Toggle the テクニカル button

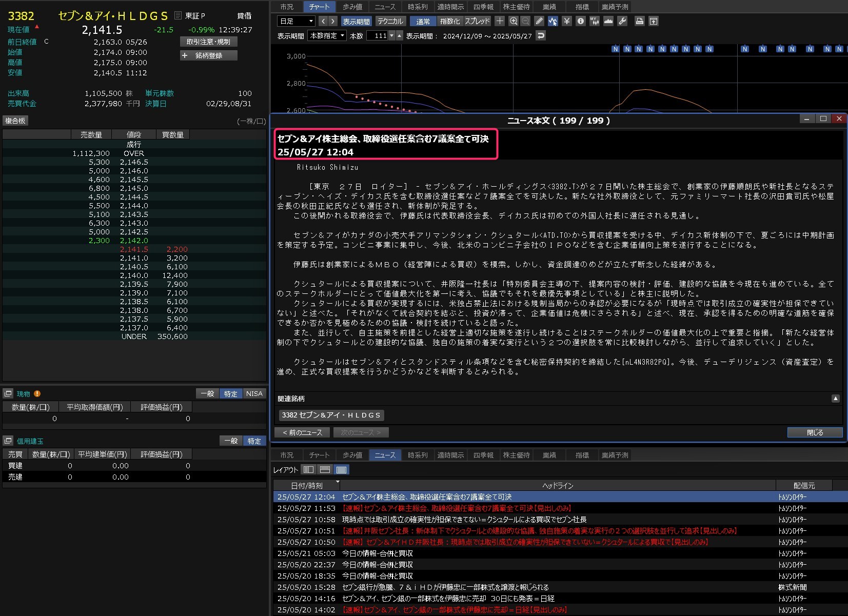point(390,21)
